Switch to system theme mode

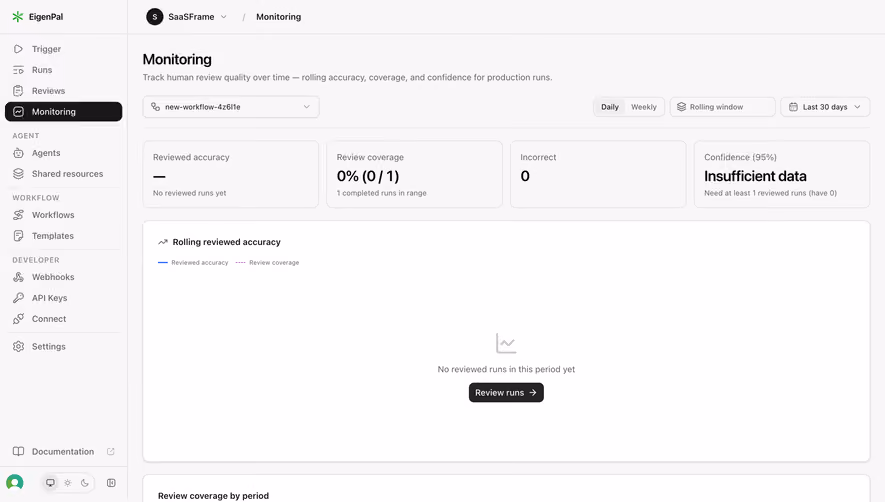50,483
